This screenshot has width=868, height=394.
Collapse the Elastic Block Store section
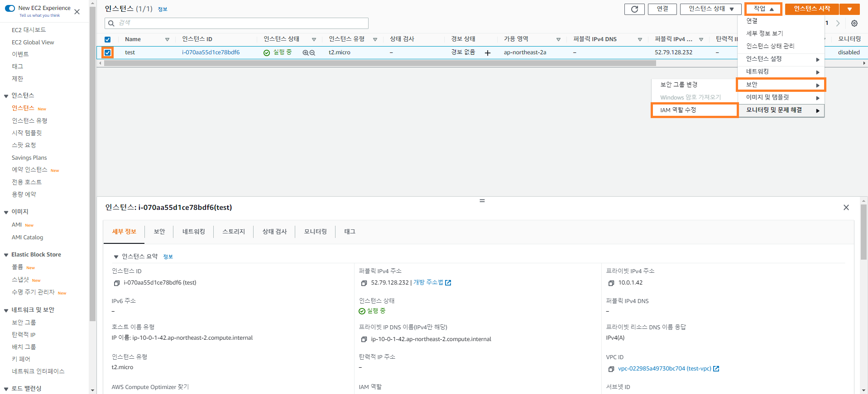click(x=6, y=255)
